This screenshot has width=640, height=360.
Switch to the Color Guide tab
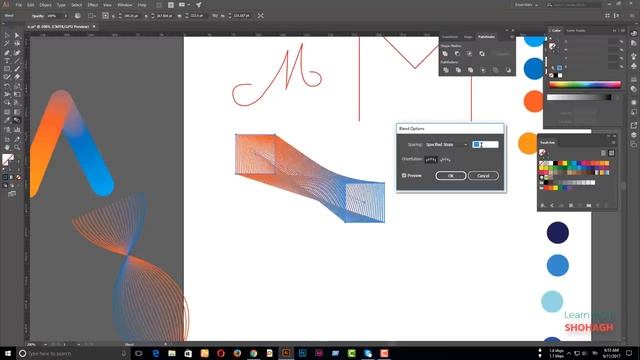[x=576, y=31]
